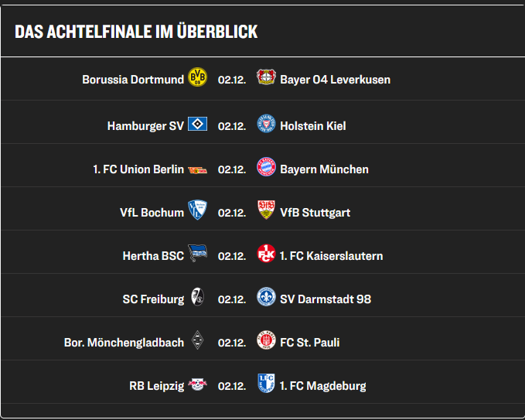
Task: Select the FC St. Pauli crest
Action: tap(266, 340)
